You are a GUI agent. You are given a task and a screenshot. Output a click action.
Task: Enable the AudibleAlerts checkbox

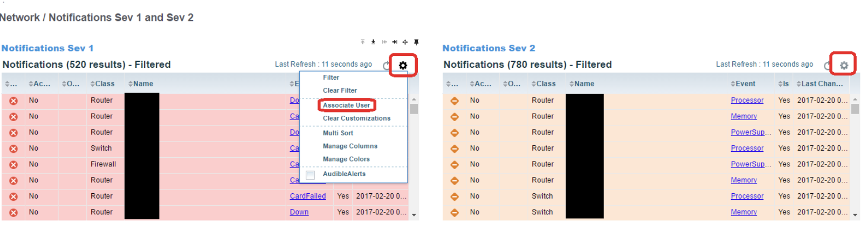311,175
